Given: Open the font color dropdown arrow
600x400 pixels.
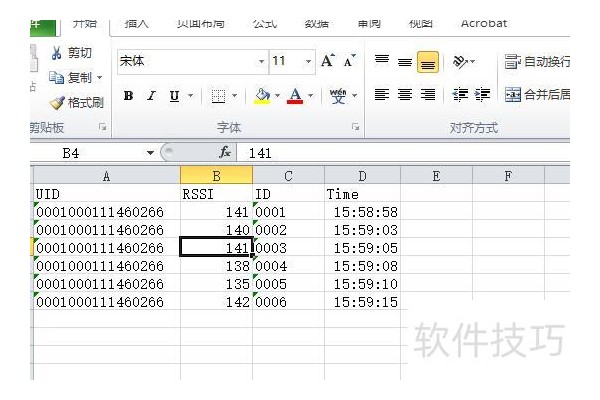Looking at the screenshot, I should 311,95.
